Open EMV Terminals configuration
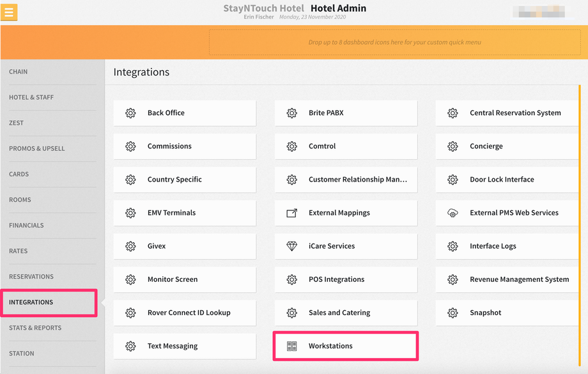This screenshot has width=588, height=374. [185, 213]
